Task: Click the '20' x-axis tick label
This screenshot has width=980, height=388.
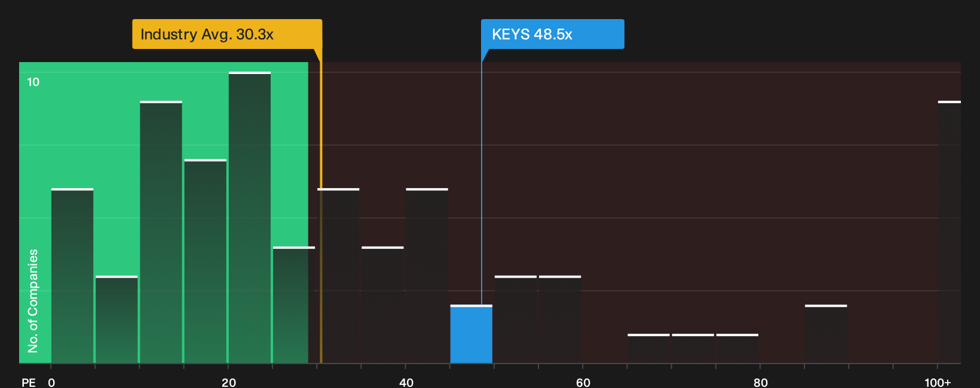Action: 228,382
